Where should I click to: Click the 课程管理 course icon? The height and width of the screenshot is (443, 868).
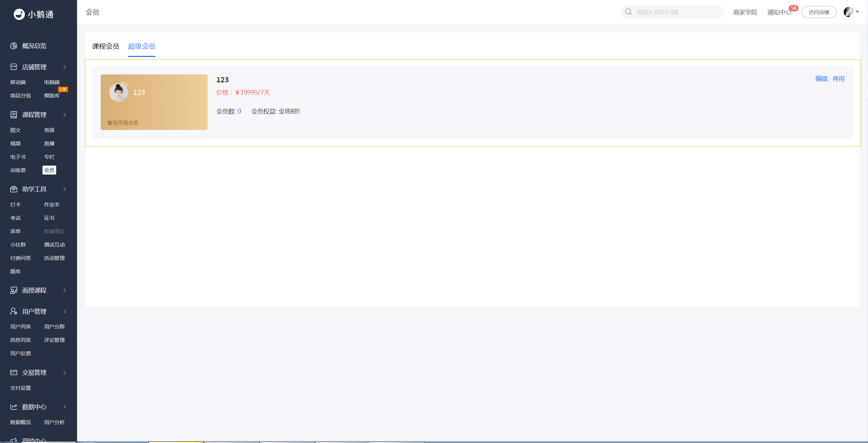click(x=14, y=115)
